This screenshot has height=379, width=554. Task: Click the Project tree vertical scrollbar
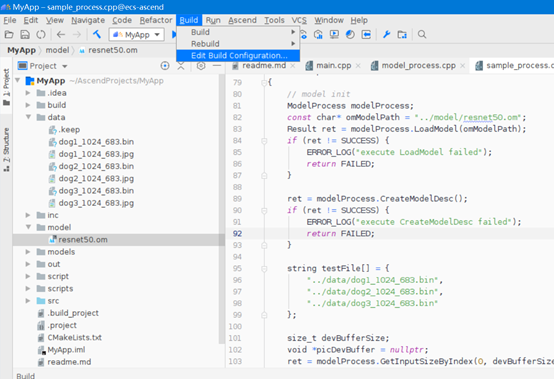[222, 208]
